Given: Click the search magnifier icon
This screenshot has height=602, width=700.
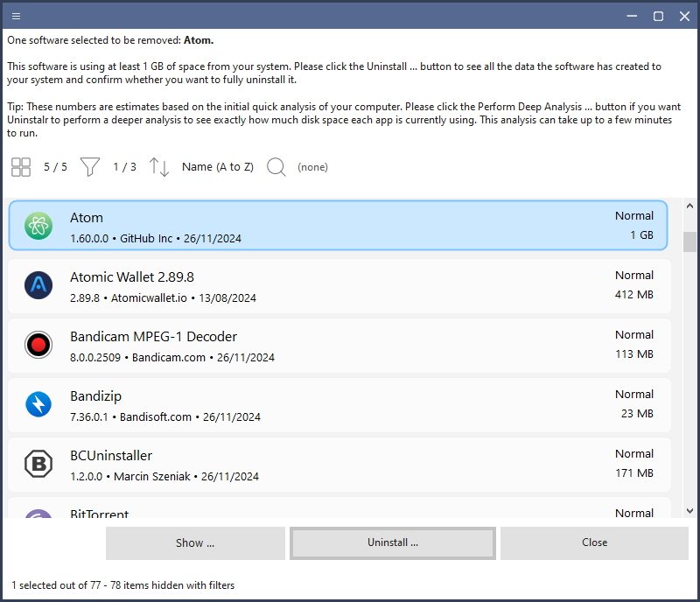Looking at the screenshot, I should [276, 167].
